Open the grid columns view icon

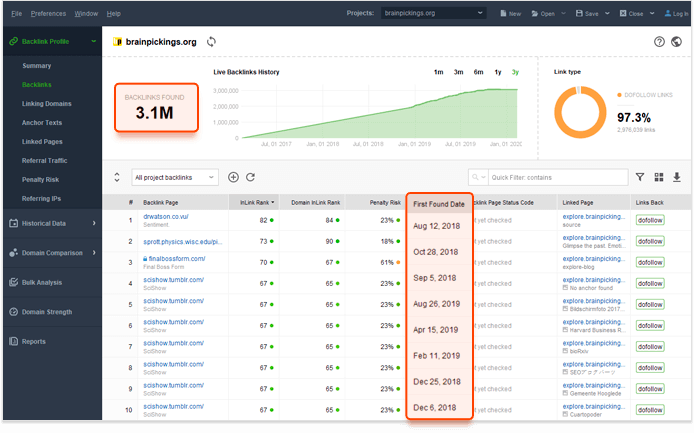tap(659, 177)
